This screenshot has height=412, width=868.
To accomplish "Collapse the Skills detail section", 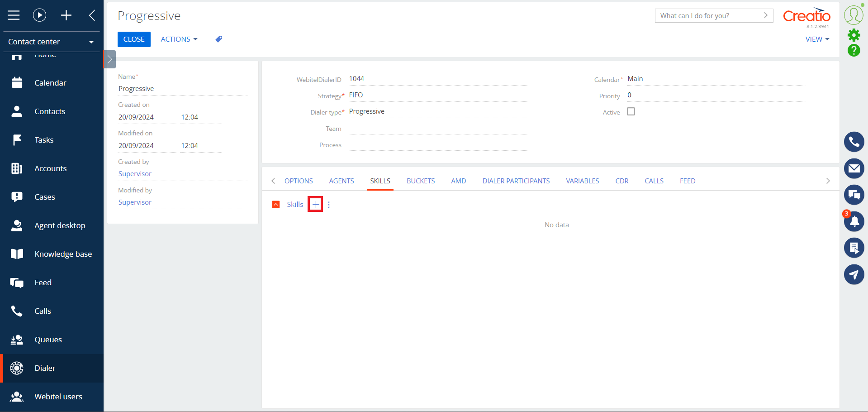I will pyautogui.click(x=276, y=205).
